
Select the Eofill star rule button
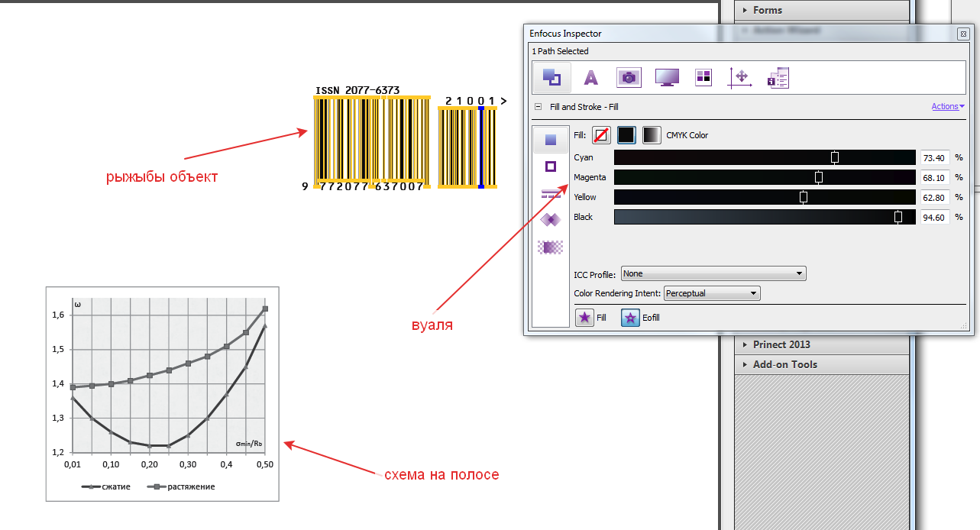pyautogui.click(x=630, y=318)
